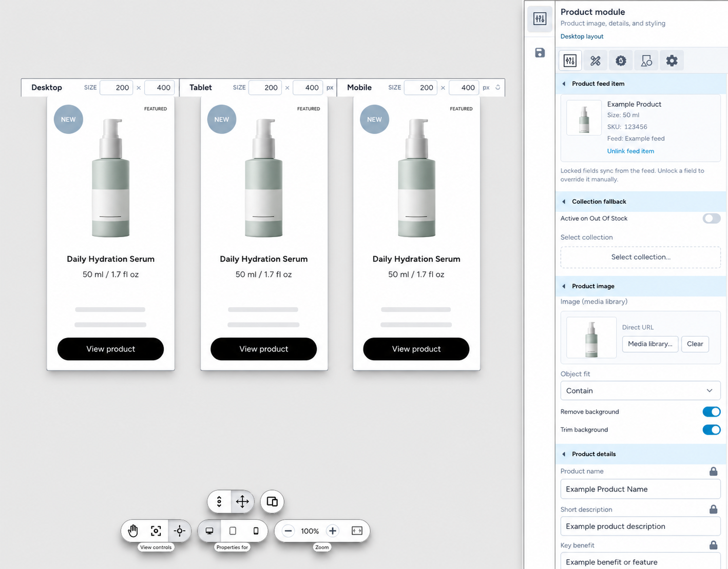Viewport: 728px width, 569px height.
Task: Click the sync sizes icon after Mobile px
Action: pos(497,88)
